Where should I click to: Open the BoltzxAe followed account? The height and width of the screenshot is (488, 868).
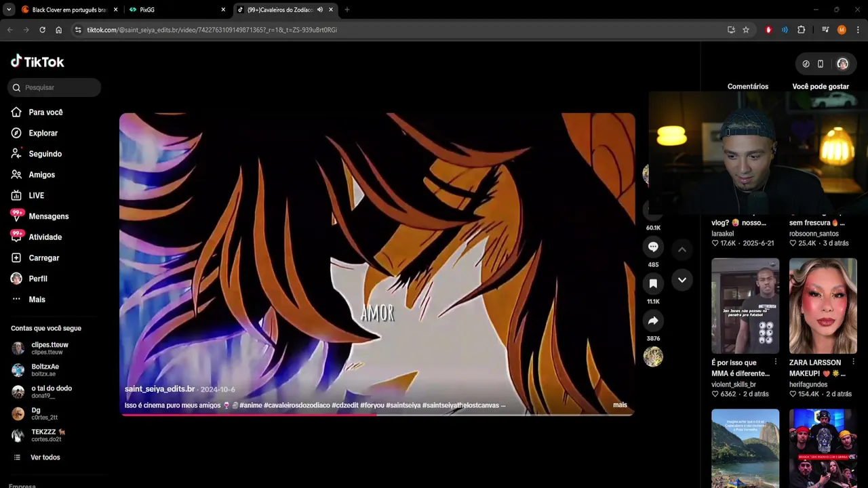(36, 369)
